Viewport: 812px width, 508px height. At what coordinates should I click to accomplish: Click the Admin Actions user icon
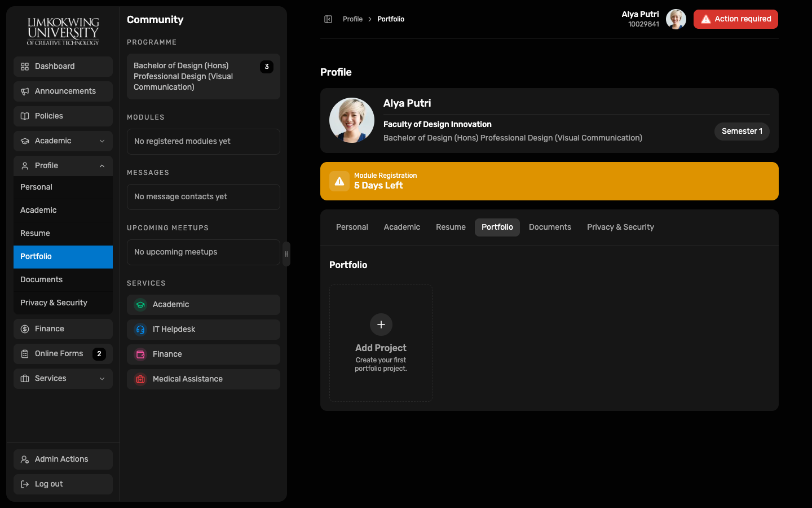[25, 459]
